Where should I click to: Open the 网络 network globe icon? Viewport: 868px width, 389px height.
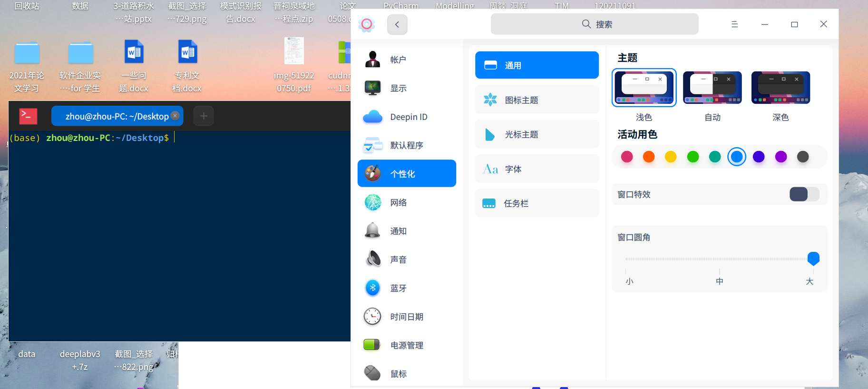pos(373,202)
